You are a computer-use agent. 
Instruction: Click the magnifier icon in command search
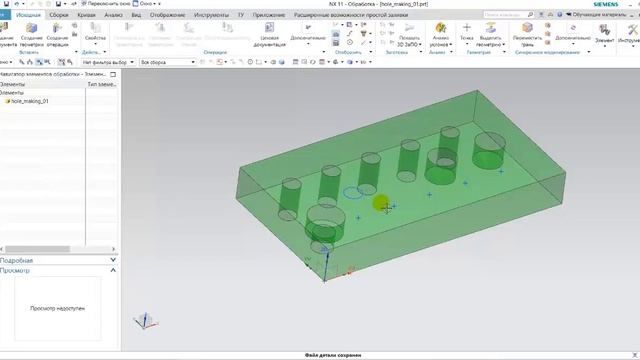pyautogui.click(x=530, y=15)
